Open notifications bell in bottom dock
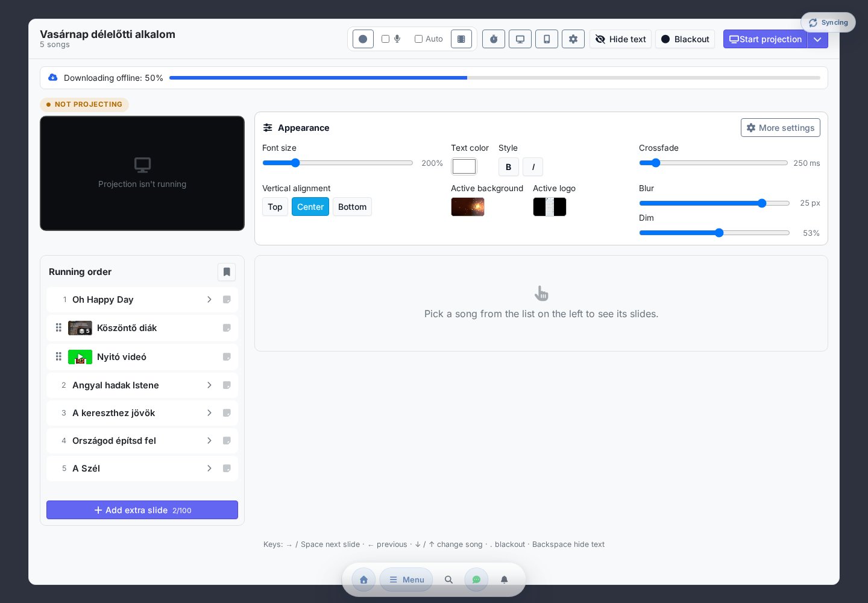 505,579
